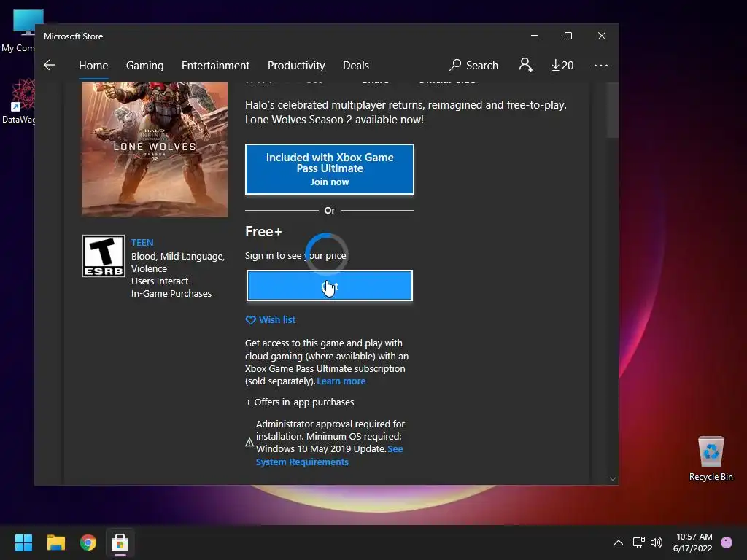Go back with the back arrow
The image size is (747, 560).
coord(50,65)
